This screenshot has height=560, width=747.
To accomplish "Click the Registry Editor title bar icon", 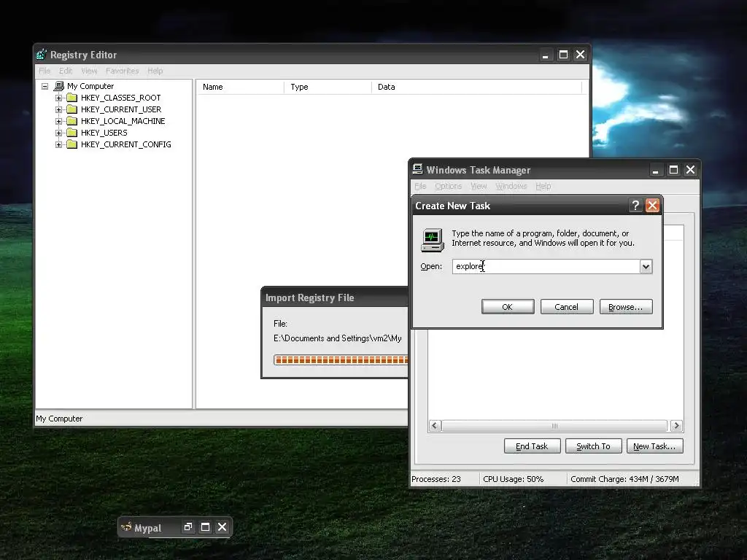I will tap(42, 55).
